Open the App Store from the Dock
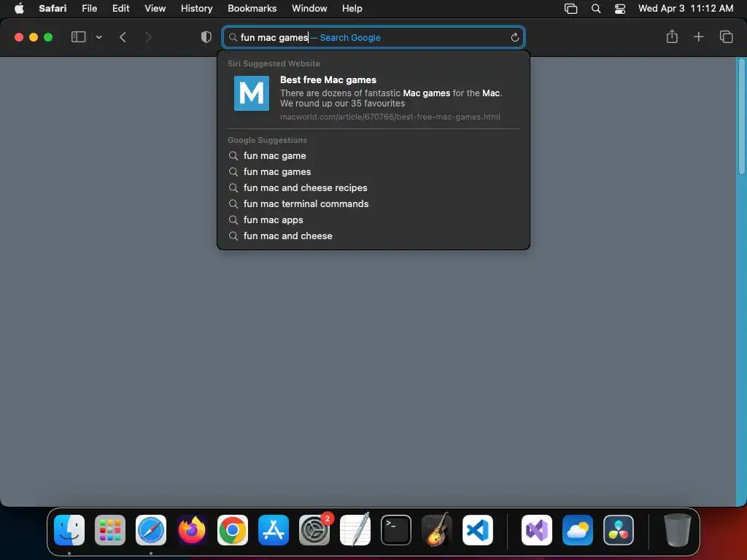The height and width of the screenshot is (560, 747). coord(274,530)
